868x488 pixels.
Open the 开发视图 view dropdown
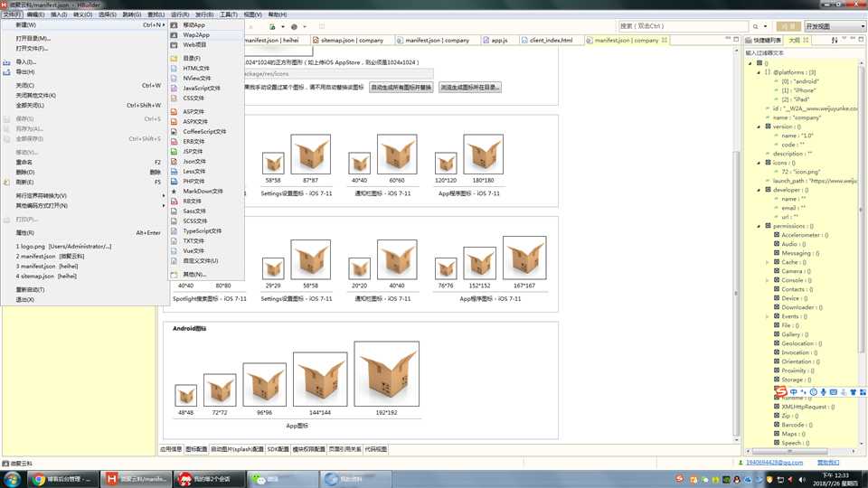point(835,26)
